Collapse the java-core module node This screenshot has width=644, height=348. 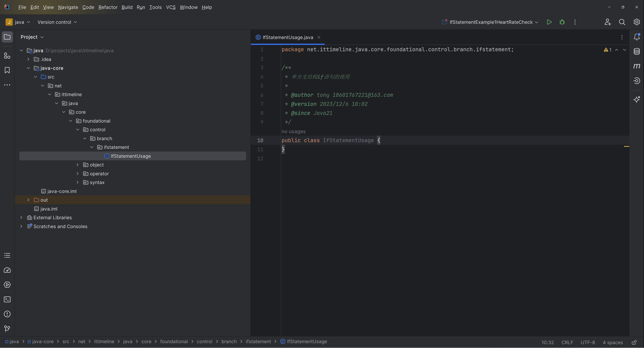click(x=28, y=68)
